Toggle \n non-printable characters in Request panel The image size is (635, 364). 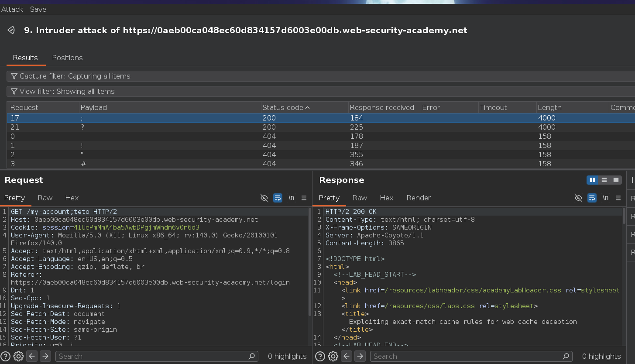pos(291,198)
